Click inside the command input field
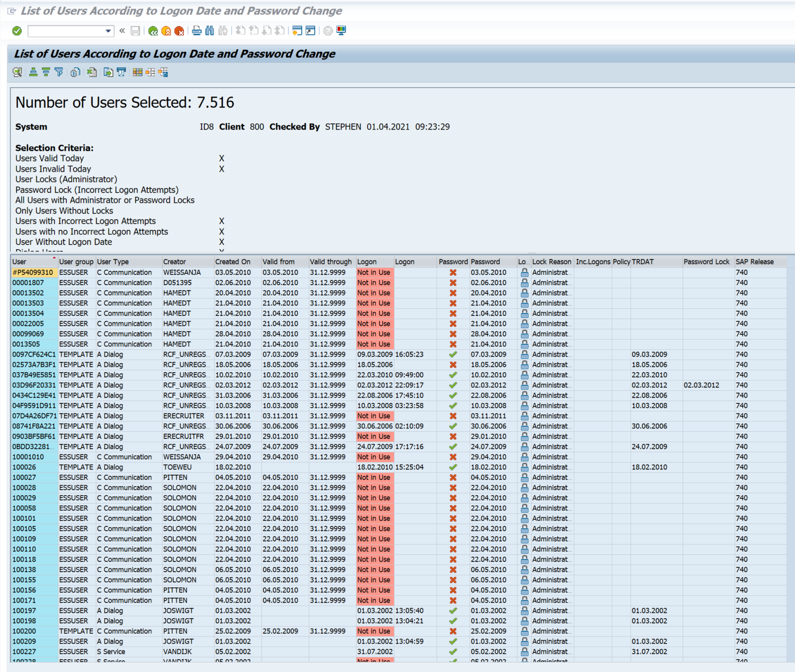 [x=66, y=31]
